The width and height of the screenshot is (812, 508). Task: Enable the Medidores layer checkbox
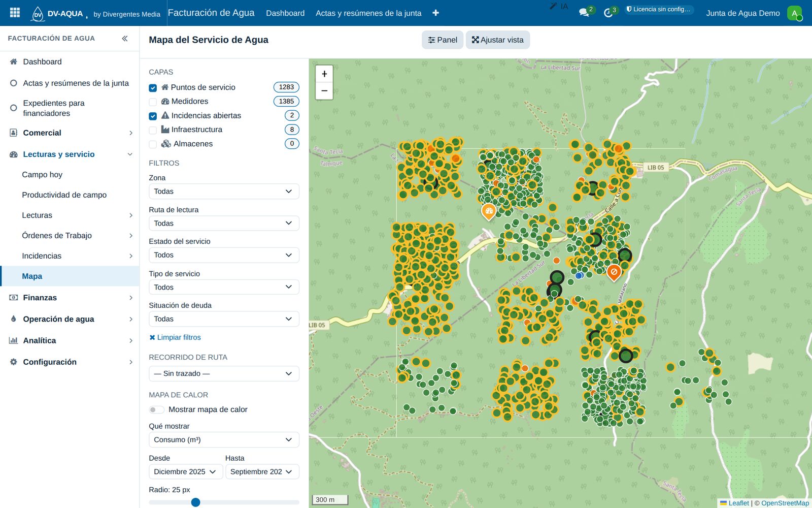[153, 102]
